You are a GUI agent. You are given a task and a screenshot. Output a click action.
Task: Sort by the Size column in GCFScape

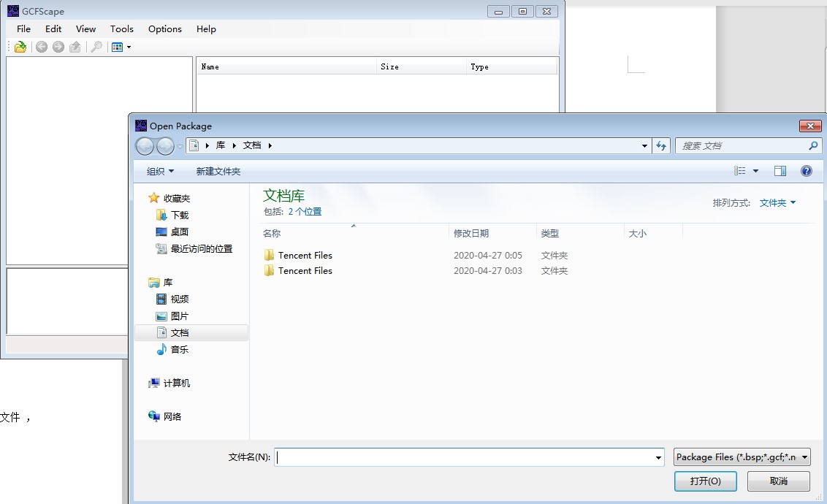click(x=422, y=66)
